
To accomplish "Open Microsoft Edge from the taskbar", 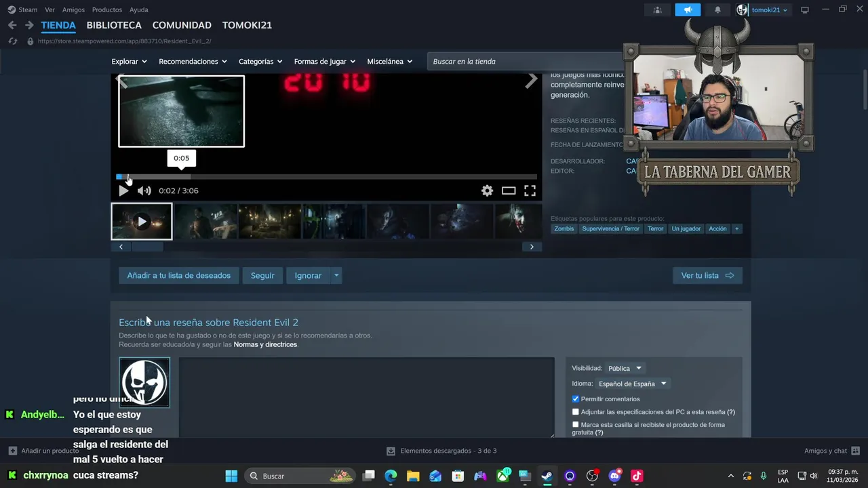I will click(x=391, y=476).
